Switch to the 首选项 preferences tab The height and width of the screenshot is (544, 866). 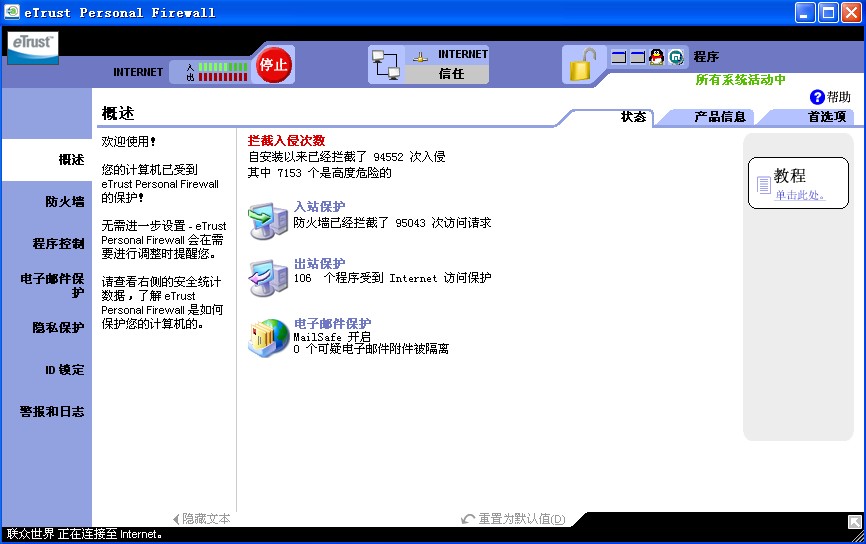click(x=827, y=117)
